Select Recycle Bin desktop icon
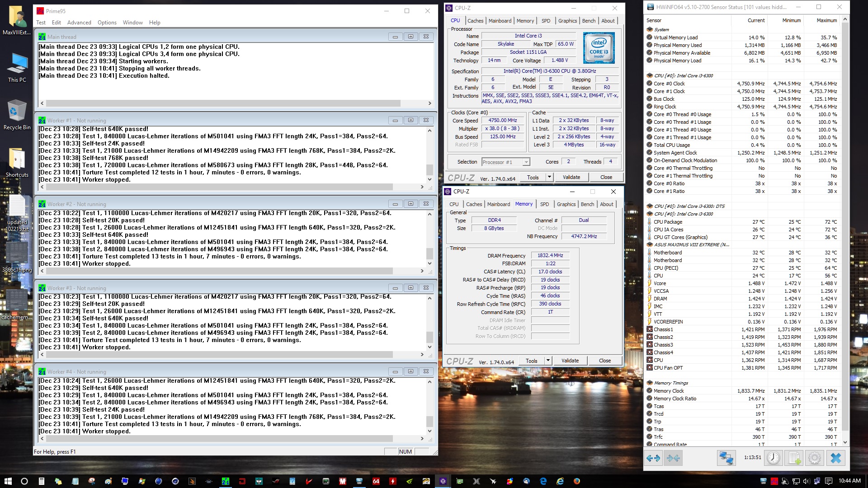The image size is (868, 488). [17, 115]
